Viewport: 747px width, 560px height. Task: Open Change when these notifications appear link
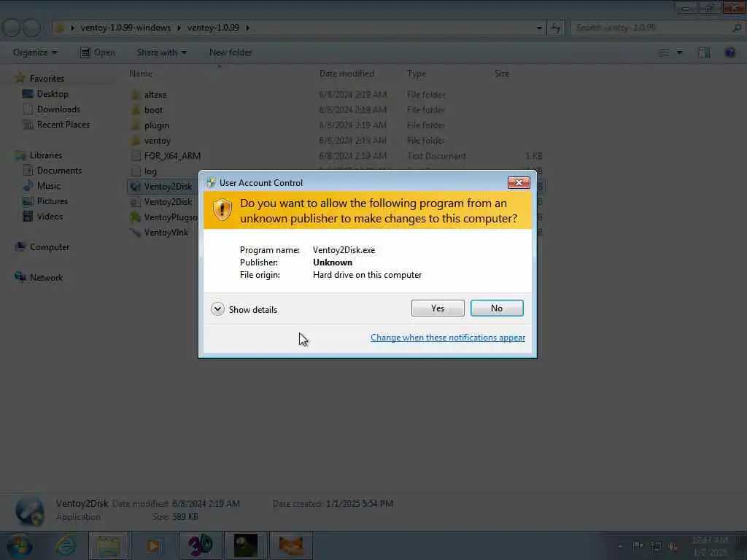(448, 338)
